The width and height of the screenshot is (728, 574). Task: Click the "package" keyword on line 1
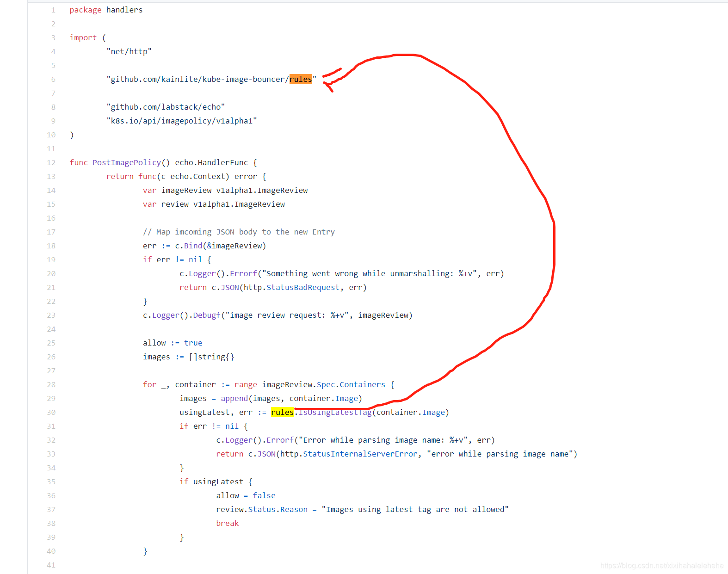(86, 10)
